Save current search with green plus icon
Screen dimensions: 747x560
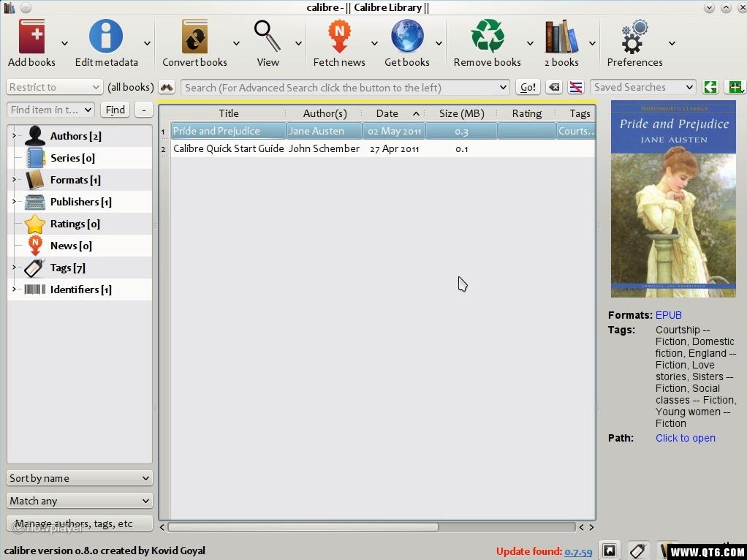(x=735, y=87)
